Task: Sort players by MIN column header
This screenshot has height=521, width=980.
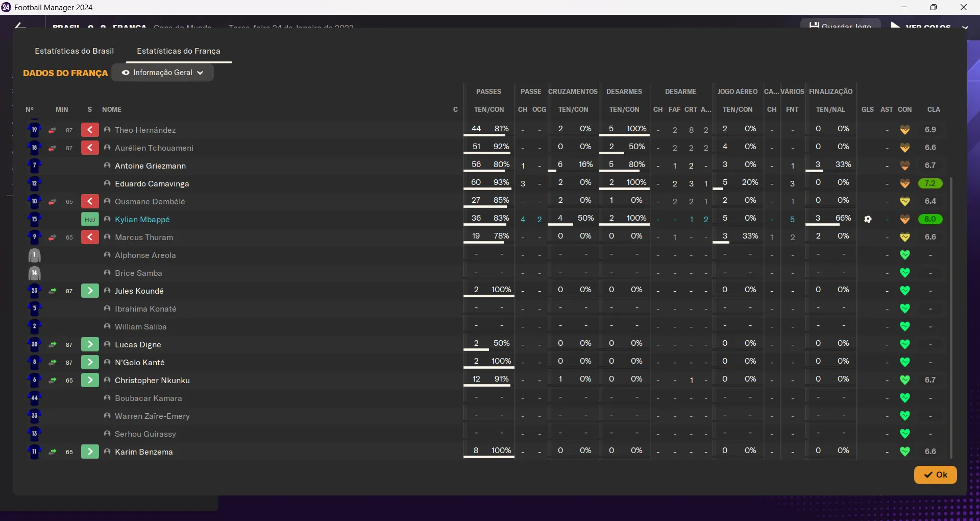Action: [62, 109]
